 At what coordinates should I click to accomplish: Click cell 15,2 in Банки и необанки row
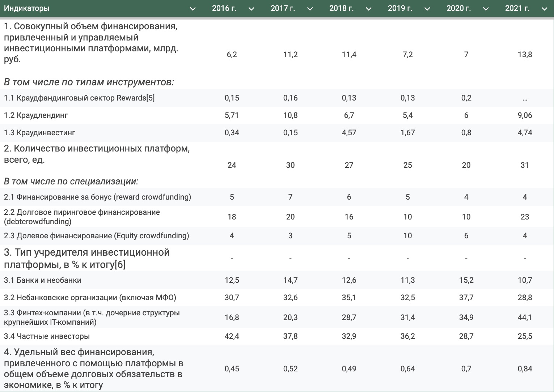[x=466, y=280]
